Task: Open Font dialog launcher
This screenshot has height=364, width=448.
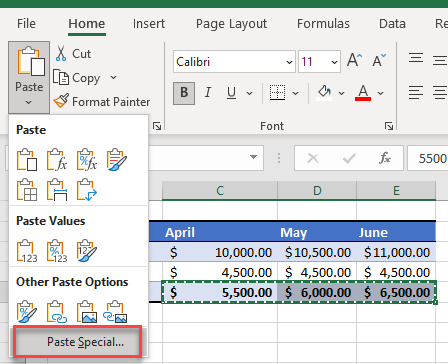Action: [389, 126]
